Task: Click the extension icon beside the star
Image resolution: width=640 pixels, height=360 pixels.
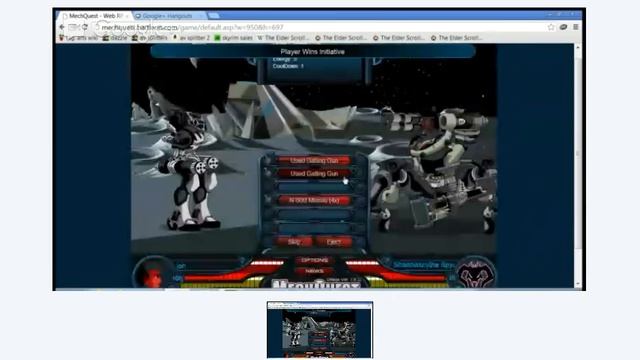Action: click(564, 27)
